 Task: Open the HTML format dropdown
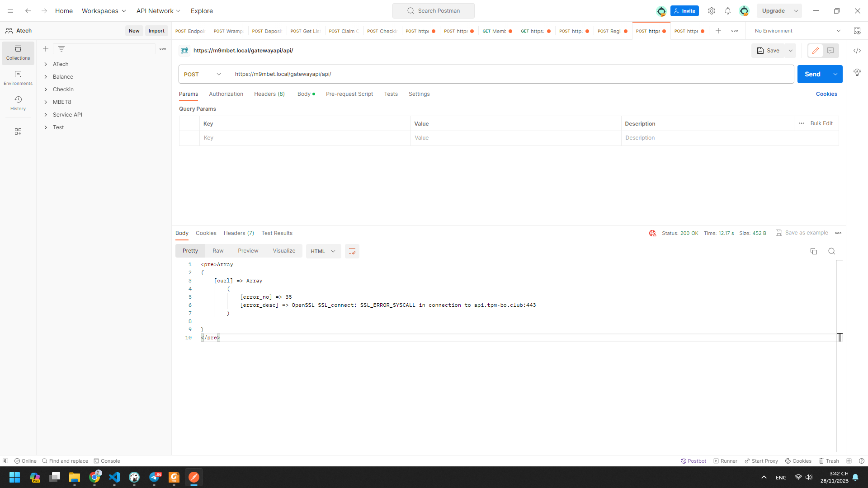click(x=323, y=251)
